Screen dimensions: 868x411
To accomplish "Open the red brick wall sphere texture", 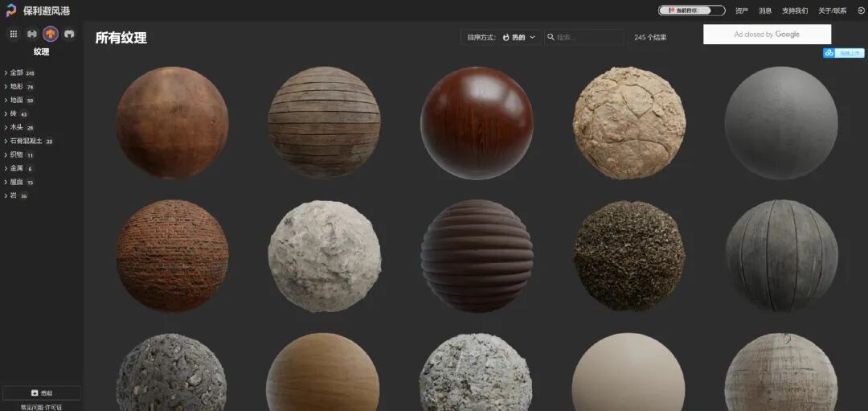I will point(172,256).
